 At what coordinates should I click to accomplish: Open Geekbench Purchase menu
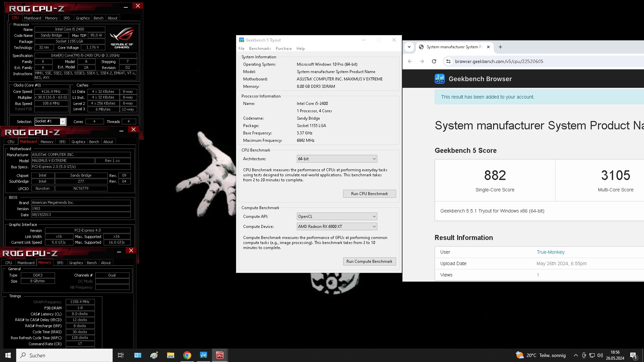pyautogui.click(x=284, y=49)
